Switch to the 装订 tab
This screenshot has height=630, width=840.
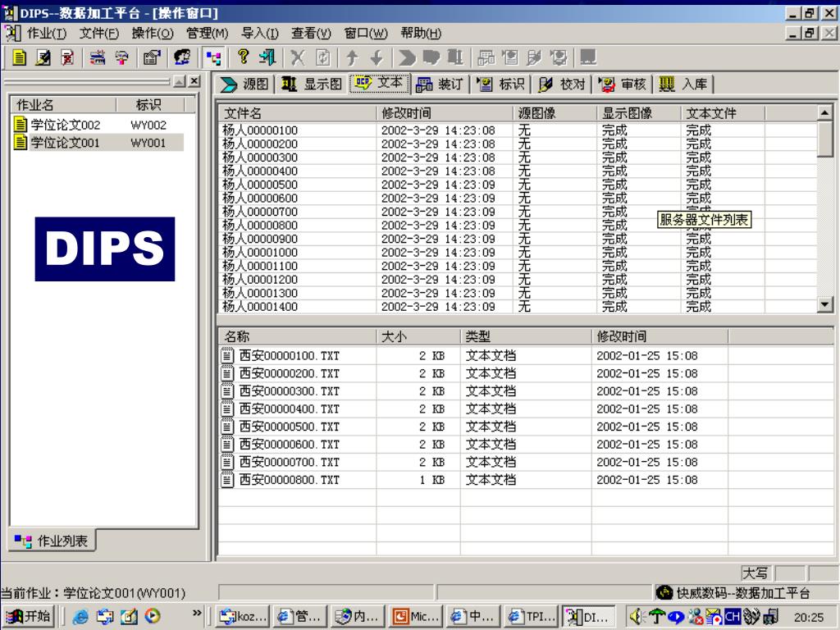(x=440, y=84)
